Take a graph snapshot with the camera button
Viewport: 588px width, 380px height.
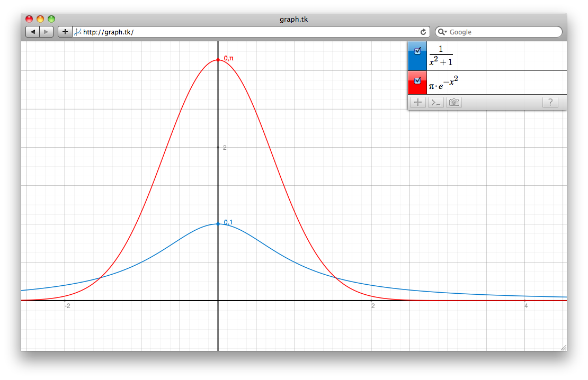[x=454, y=102]
